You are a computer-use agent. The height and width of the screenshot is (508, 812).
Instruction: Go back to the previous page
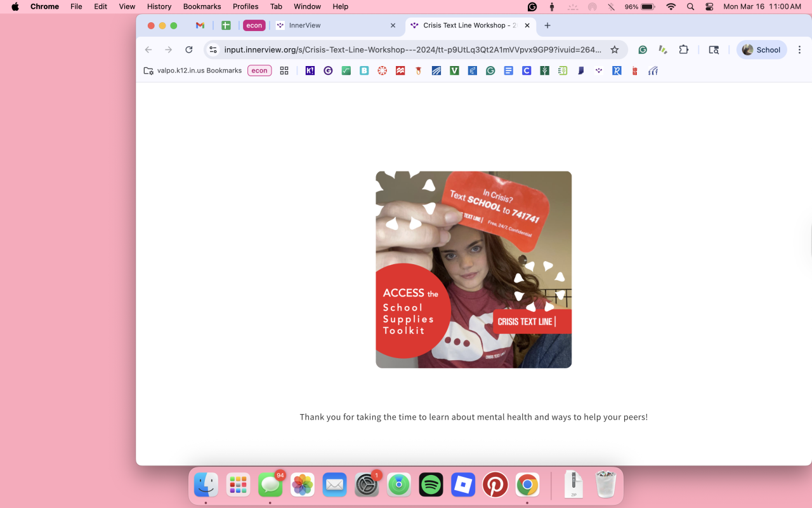(148, 50)
